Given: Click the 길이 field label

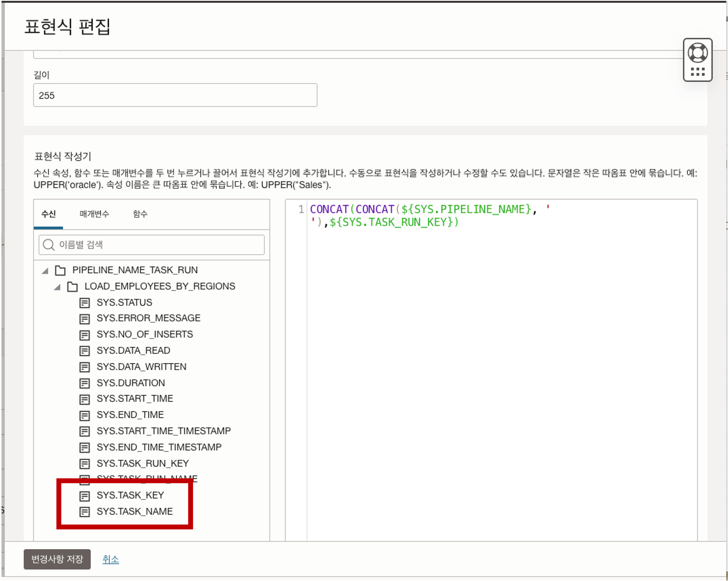Looking at the screenshot, I should (41, 75).
